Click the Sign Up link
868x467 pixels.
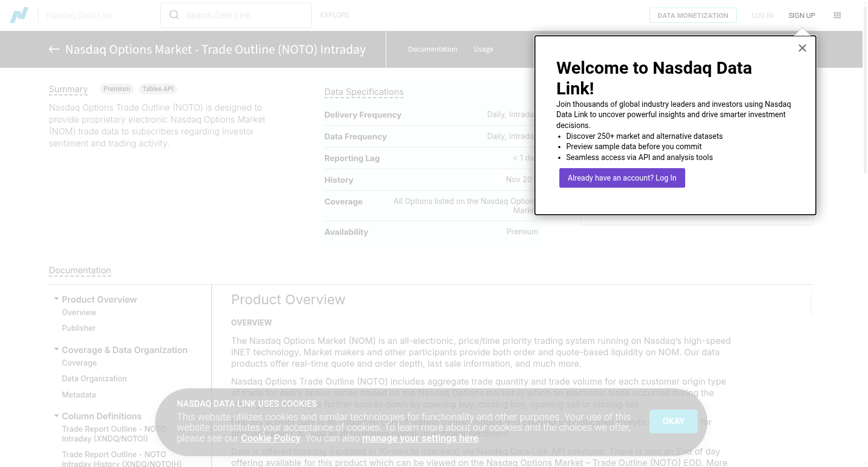[802, 16]
